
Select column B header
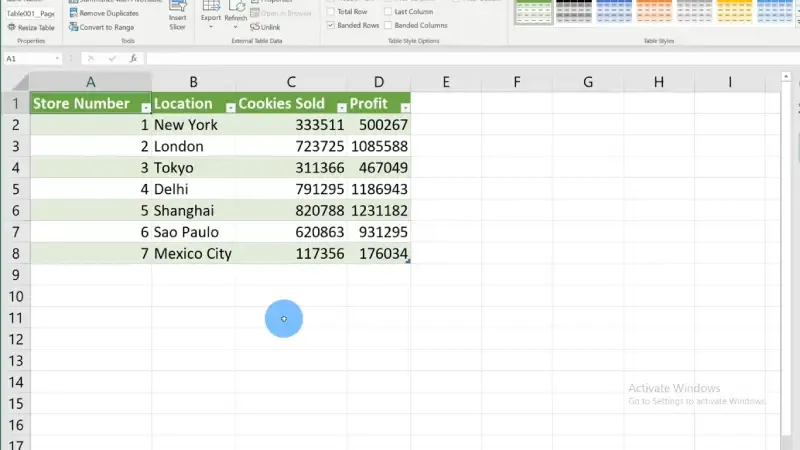click(x=193, y=82)
